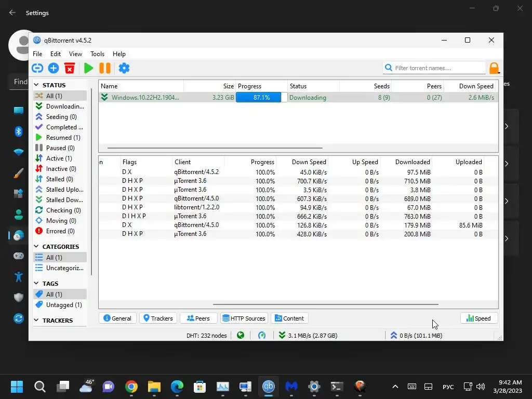Switch to the Content tab
This screenshot has width=532, height=399.
pyautogui.click(x=289, y=318)
